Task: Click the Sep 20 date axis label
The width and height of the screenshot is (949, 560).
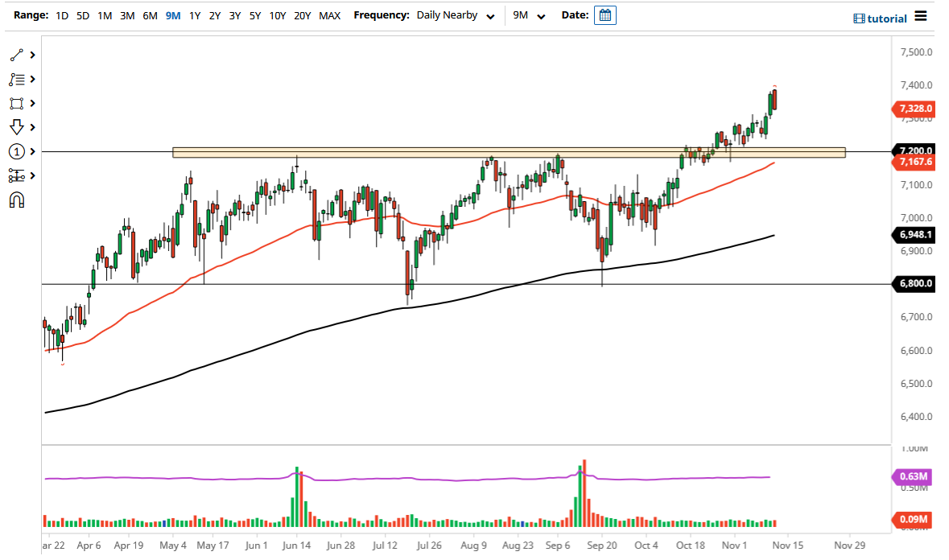Action: [601, 546]
